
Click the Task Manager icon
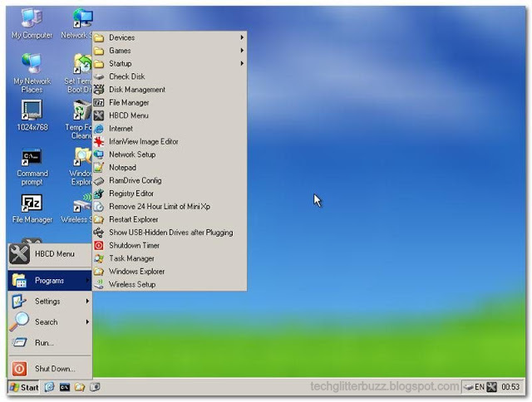point(99,258)
